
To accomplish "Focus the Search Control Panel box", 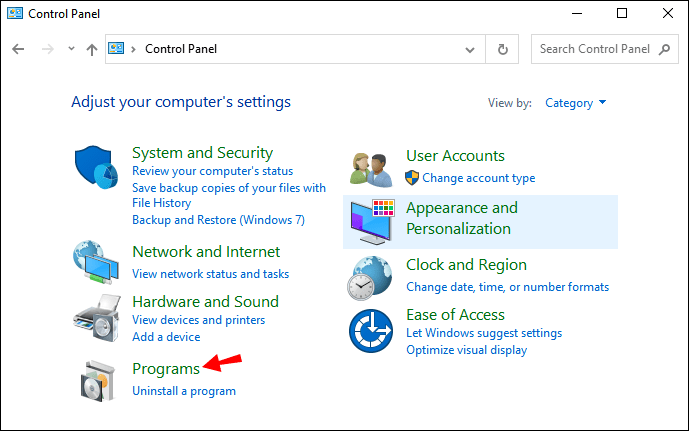I will (605, 49).
